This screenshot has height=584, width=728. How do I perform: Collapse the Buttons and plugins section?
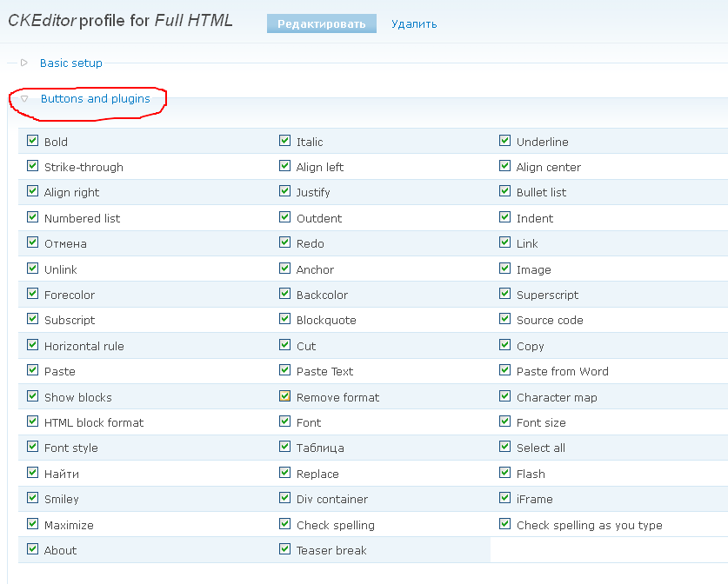(24, 98)
